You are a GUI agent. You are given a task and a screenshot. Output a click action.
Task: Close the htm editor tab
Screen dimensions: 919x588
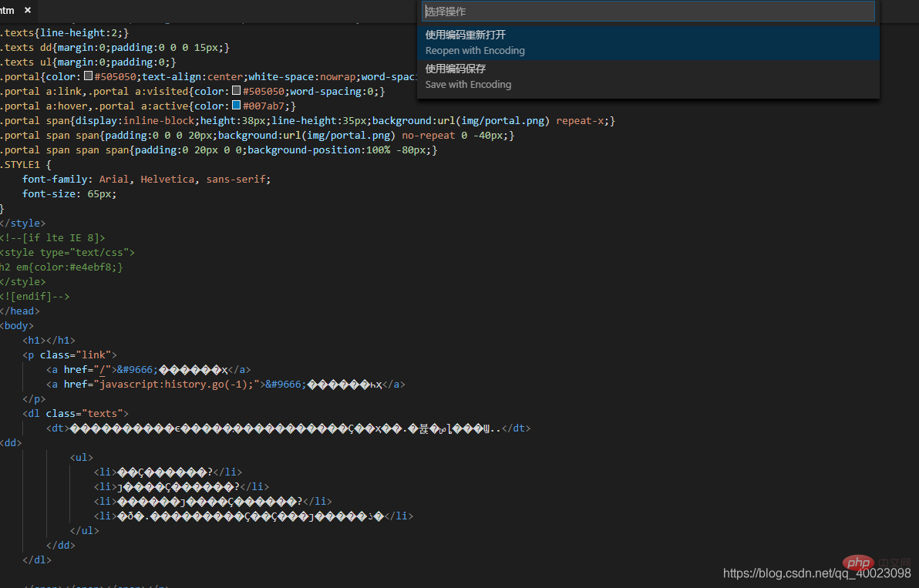pos(28,11)
